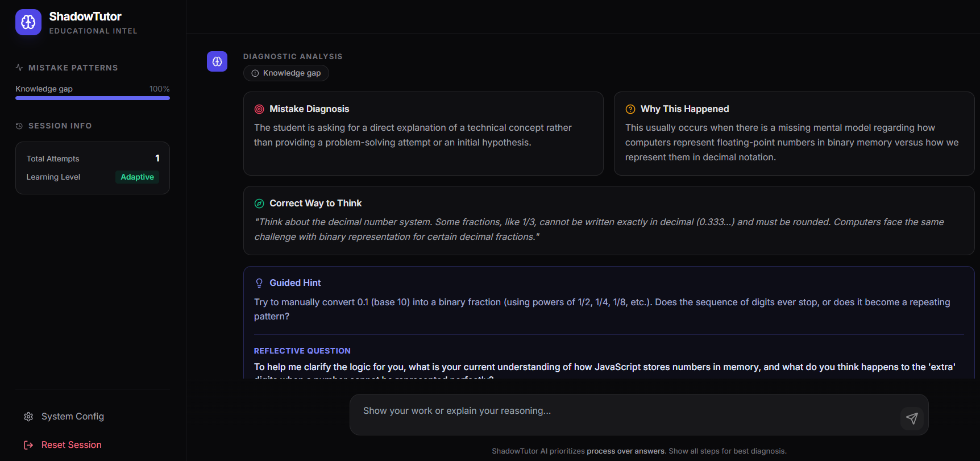Screen dimensions: 980x461
Task: Open System Config settings
Action: pos(72,417)
